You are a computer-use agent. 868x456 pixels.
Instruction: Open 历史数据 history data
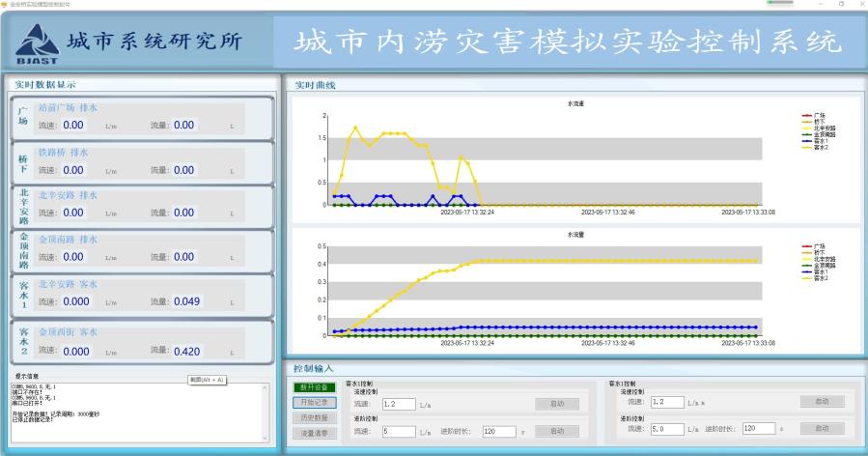click(x=316, y=417)
